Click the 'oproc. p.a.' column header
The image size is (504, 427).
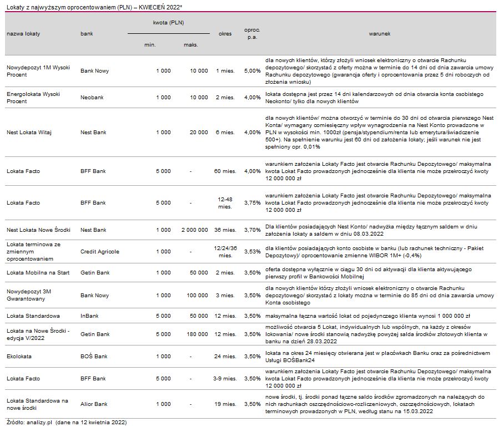pos(252,33)
